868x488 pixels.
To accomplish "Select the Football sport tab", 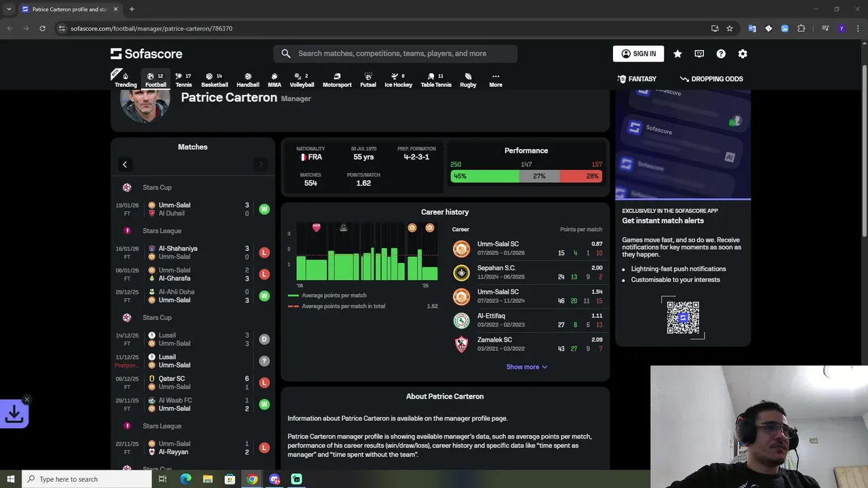I will click(155, 79).
